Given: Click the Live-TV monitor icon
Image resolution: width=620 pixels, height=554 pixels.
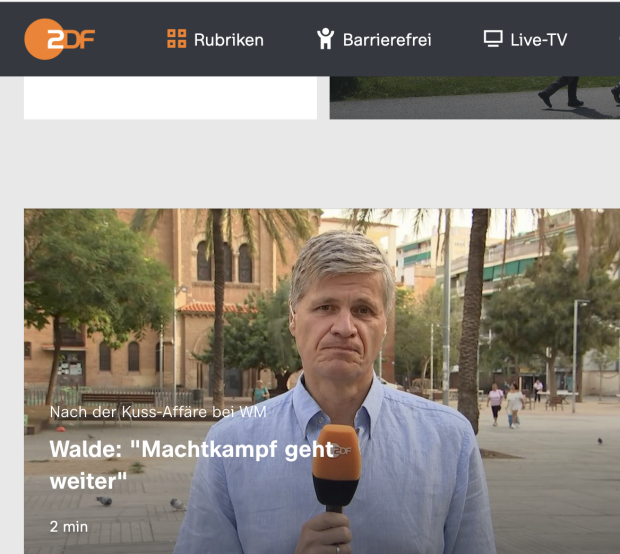Looking at the screenshot, I should (493, 39).
